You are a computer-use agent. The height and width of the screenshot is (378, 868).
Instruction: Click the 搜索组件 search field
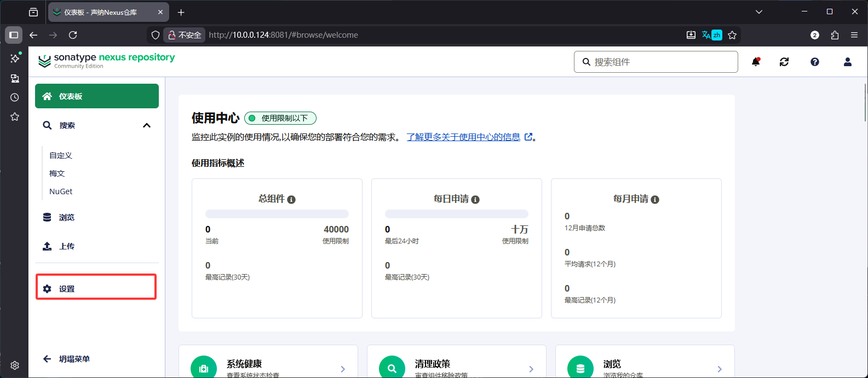pos(656,62)
